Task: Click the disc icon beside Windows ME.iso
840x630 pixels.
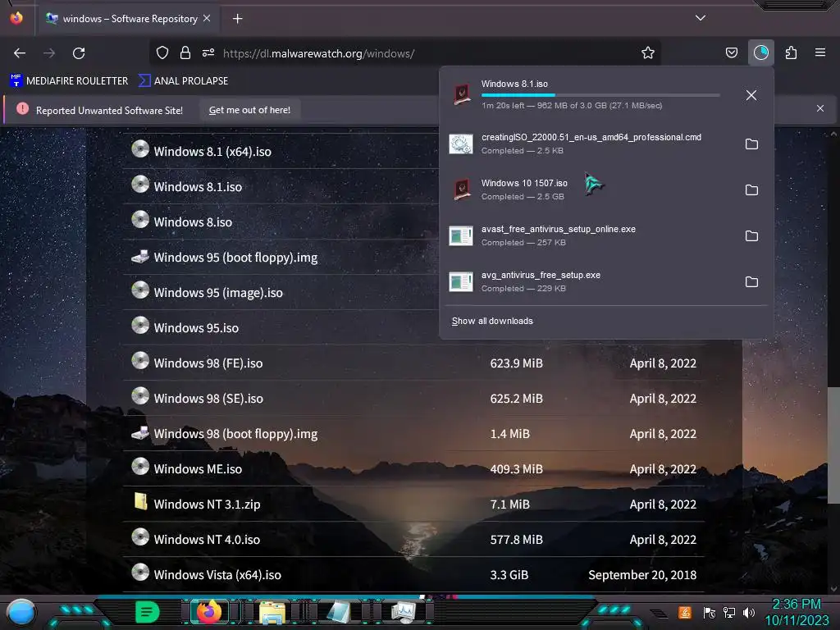Action: [x=140, y=467]
